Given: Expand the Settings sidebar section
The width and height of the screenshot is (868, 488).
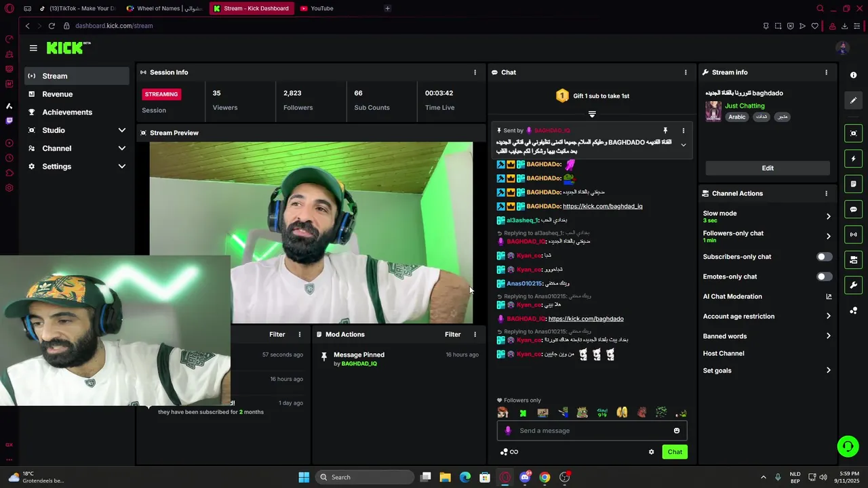Looking at the screenshot, I should [x=122, y=166].
